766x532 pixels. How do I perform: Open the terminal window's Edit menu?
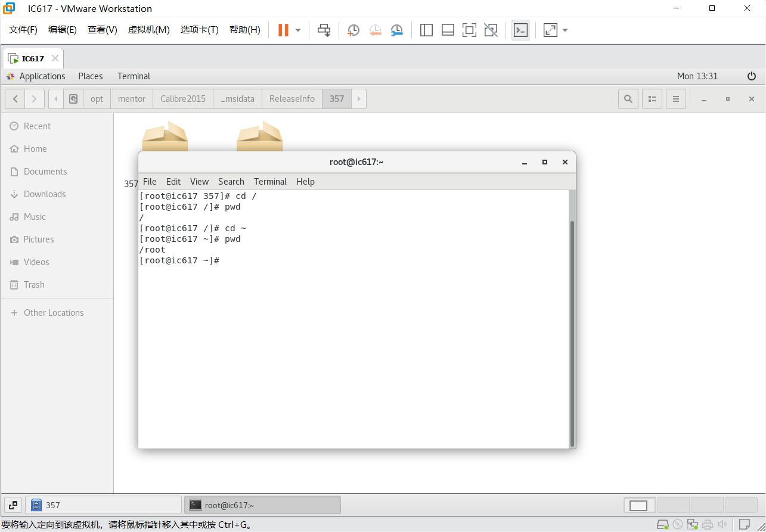click(173, 182)
